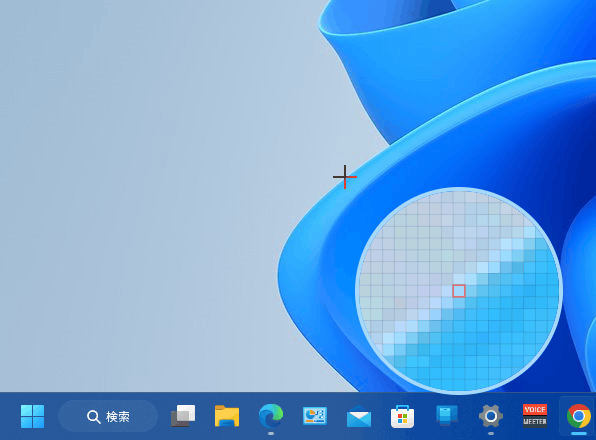596x440 pixels.
Task: Open the Phone Link taskbar icon
Action: [x=447, y=416]
